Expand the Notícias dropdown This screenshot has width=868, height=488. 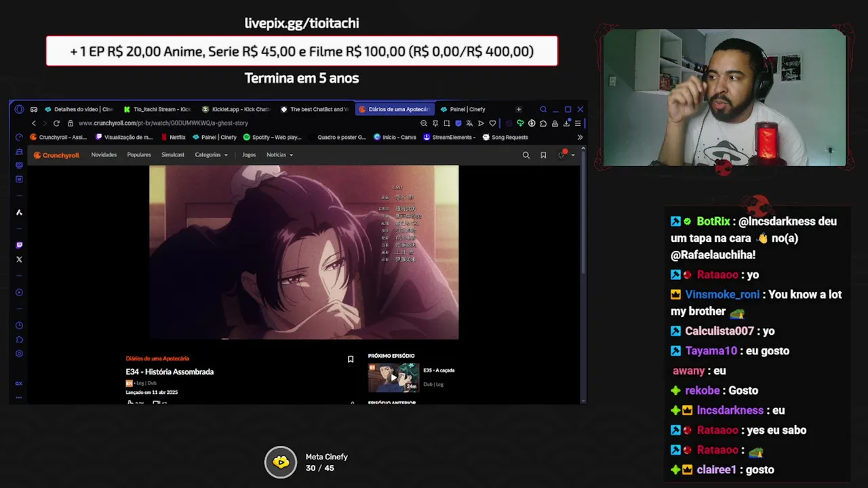pyautogui.click(x=279, y=155)
